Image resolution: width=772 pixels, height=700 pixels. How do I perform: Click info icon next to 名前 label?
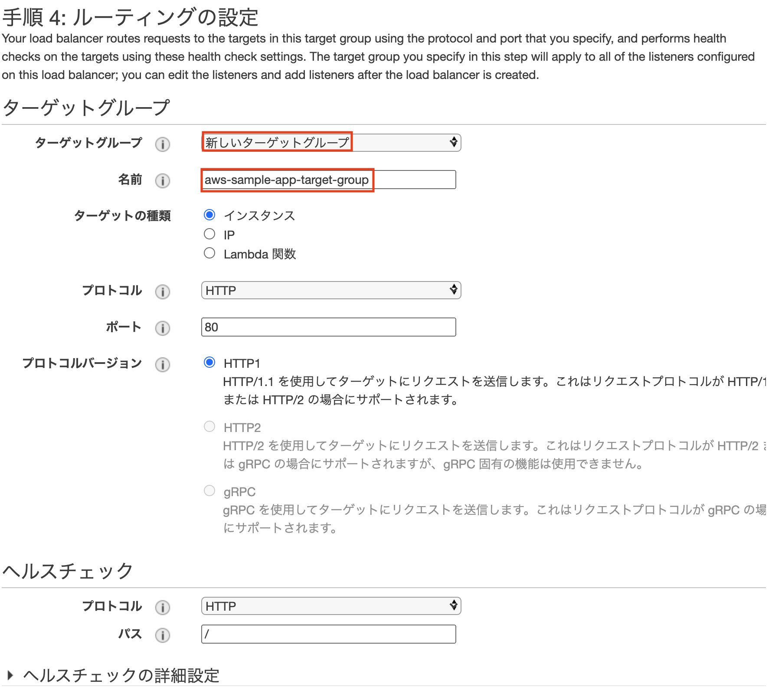163,180
